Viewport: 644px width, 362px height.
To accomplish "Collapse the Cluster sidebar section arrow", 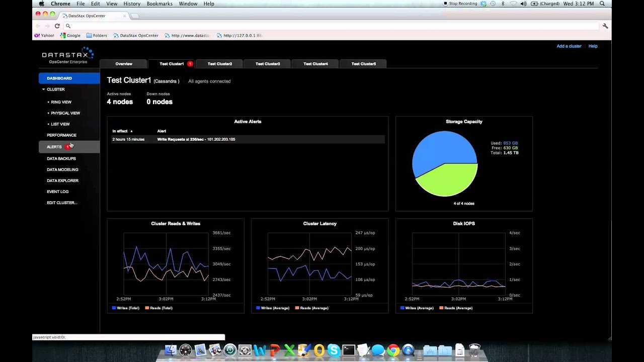I will (x=43, y=89).
